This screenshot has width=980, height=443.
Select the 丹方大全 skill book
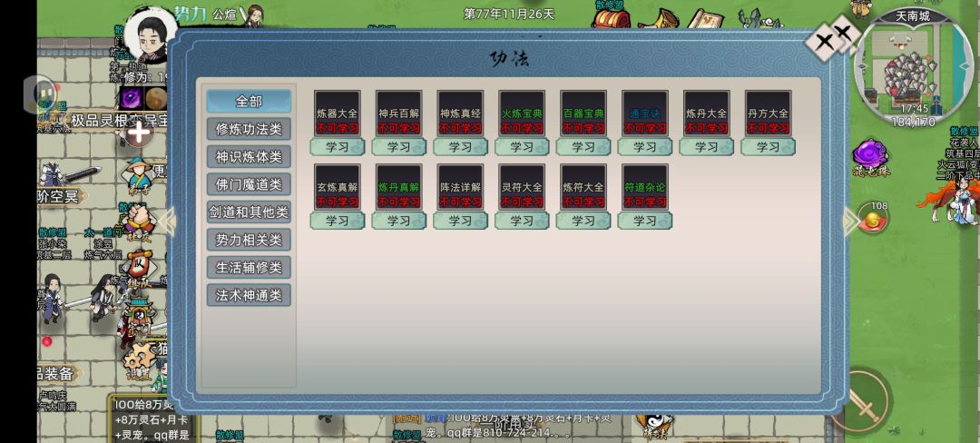[x=769, y=113]
